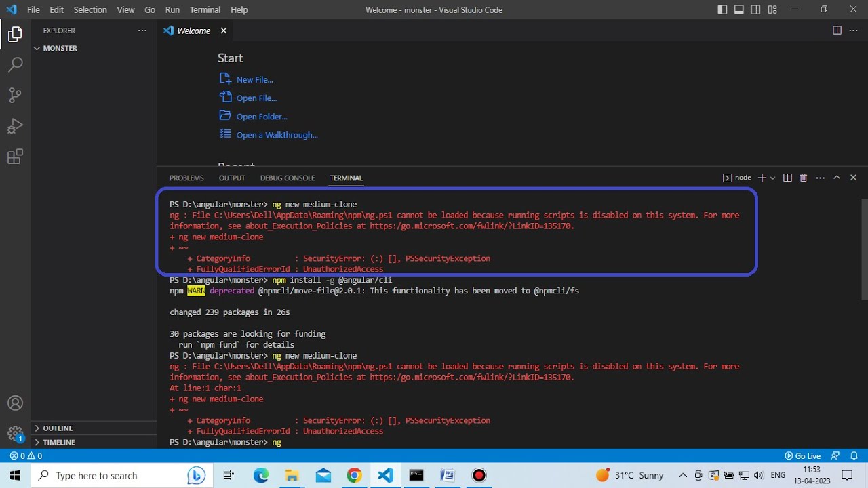Select the Welcome editor tab
Image resolution: width=868 pixels, height=488 pixels.
click(195, 30)
